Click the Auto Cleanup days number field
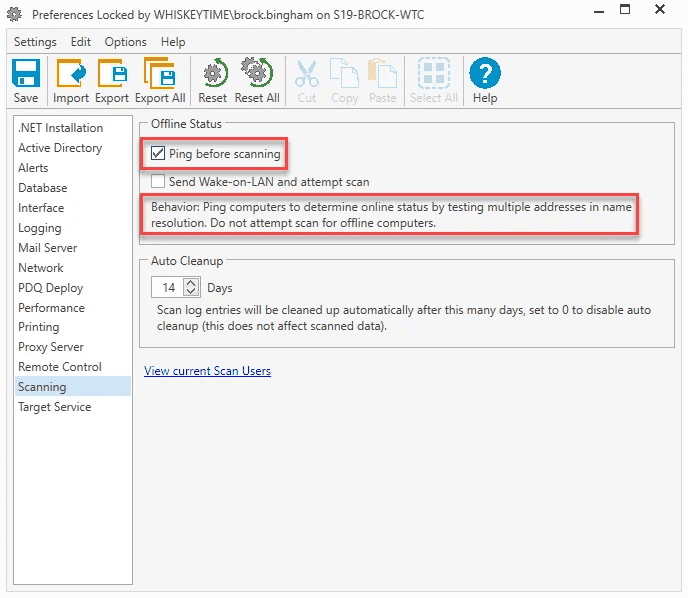This screenshot has width=688, height=598. 168,287
